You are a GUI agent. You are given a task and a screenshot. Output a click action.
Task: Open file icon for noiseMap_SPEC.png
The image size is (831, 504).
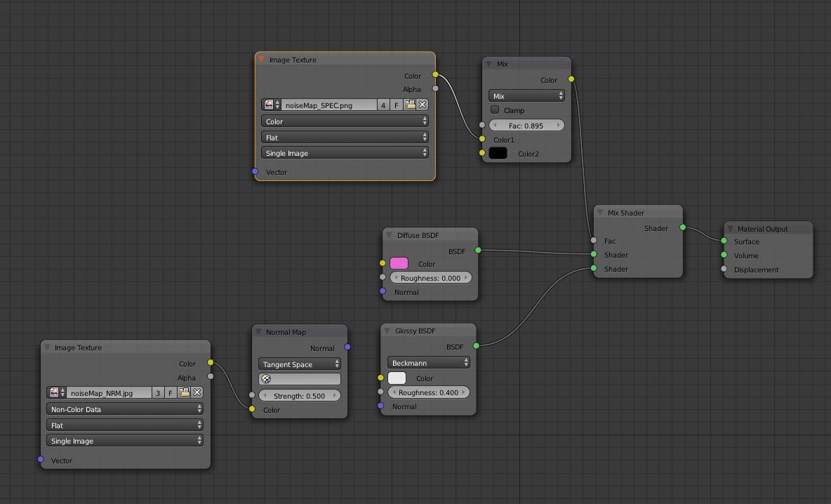[x=410, y=105]
